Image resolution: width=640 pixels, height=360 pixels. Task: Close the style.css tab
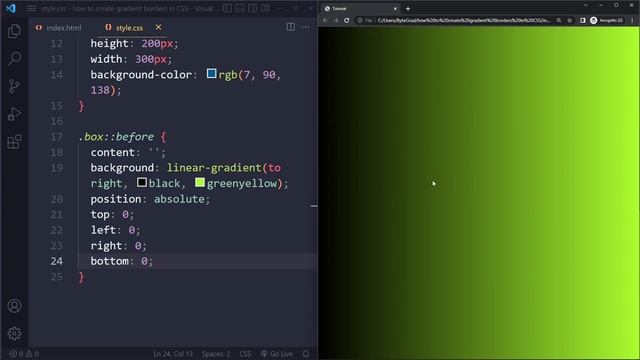pyautogui.click(x=158, y=27)
